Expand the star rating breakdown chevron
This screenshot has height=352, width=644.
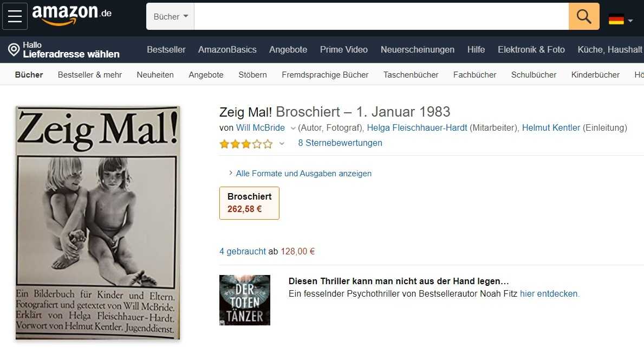[282, 144]
